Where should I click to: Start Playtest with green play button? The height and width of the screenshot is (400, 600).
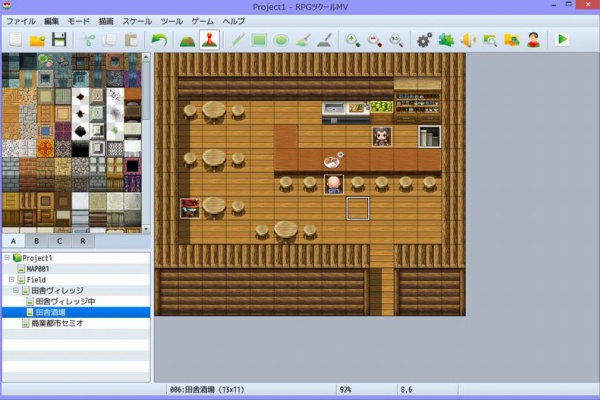point(563,40)
